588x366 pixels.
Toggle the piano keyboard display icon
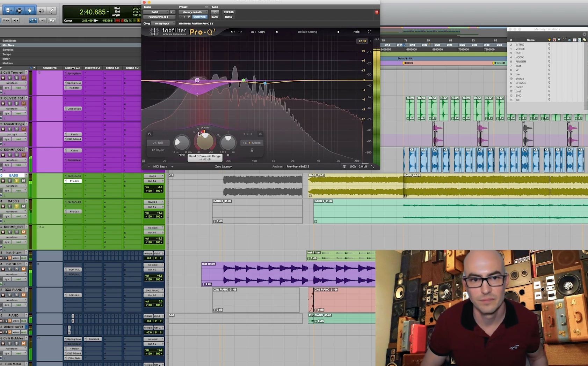point(144,161)
